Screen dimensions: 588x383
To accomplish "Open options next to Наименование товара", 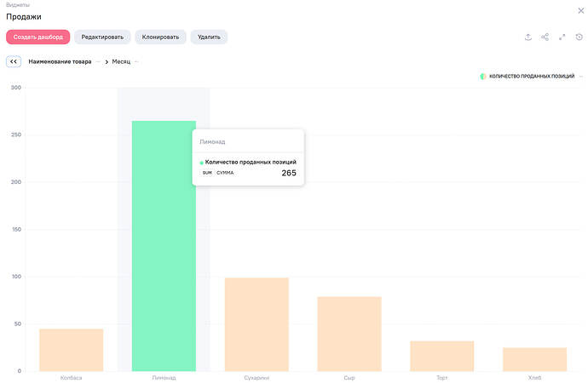I will click(x=97, y=61).
